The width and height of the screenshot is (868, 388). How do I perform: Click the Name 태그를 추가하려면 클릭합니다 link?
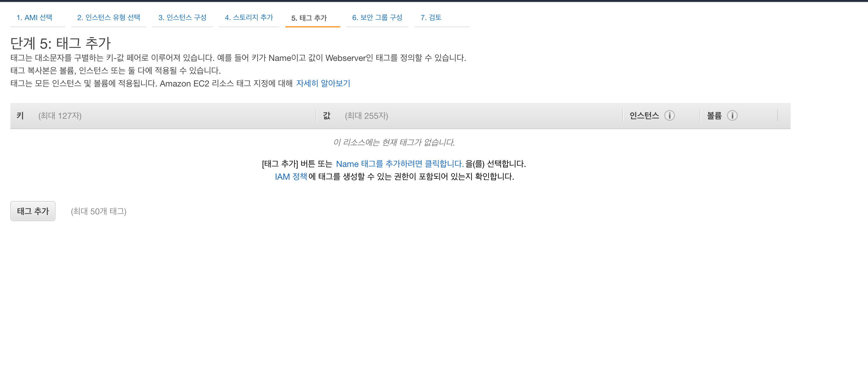[400, 164]
